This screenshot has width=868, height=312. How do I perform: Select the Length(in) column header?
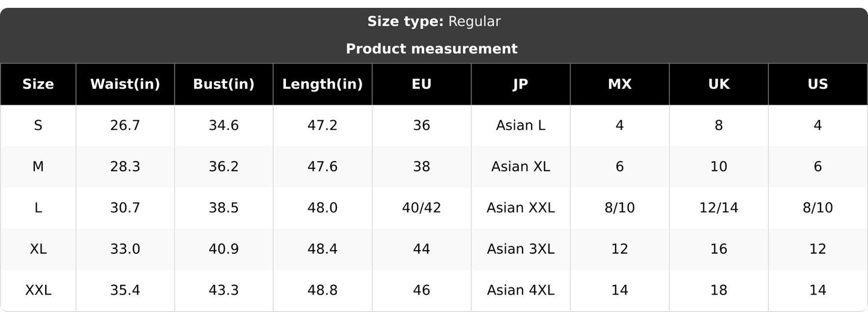click(323, 84)
